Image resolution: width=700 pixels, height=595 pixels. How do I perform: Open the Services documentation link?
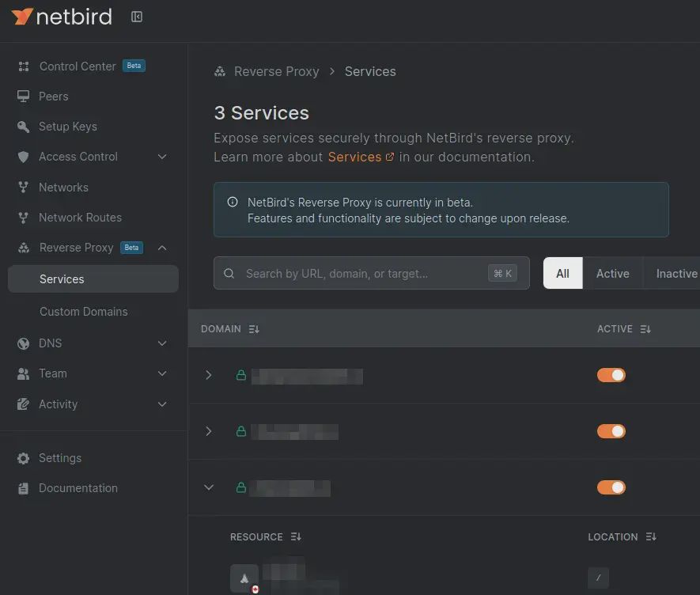coord(361,157)
